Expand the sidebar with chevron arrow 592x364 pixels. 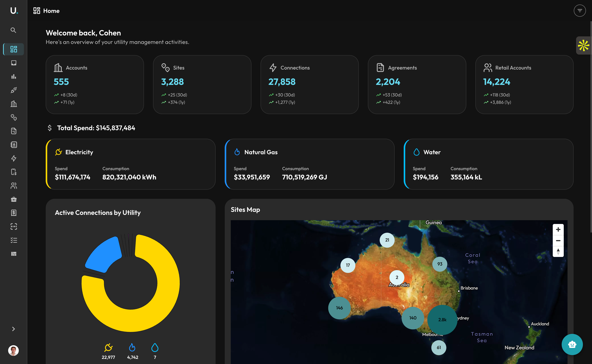pos(13,329)
